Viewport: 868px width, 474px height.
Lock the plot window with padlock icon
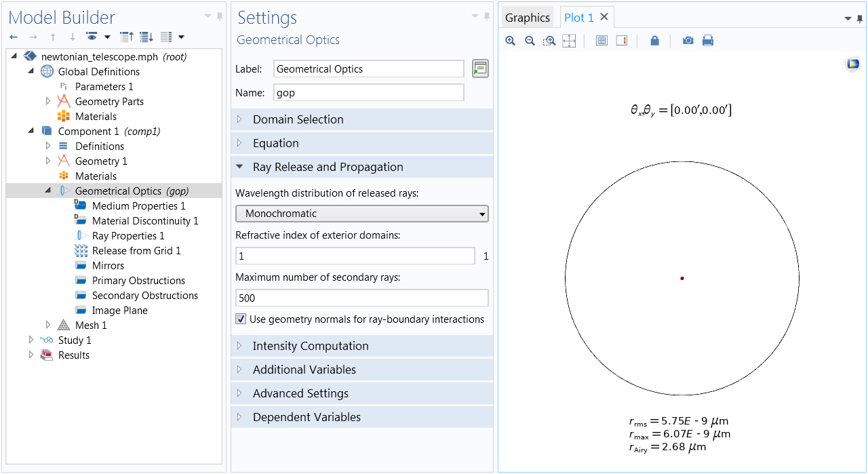point(654,41)
